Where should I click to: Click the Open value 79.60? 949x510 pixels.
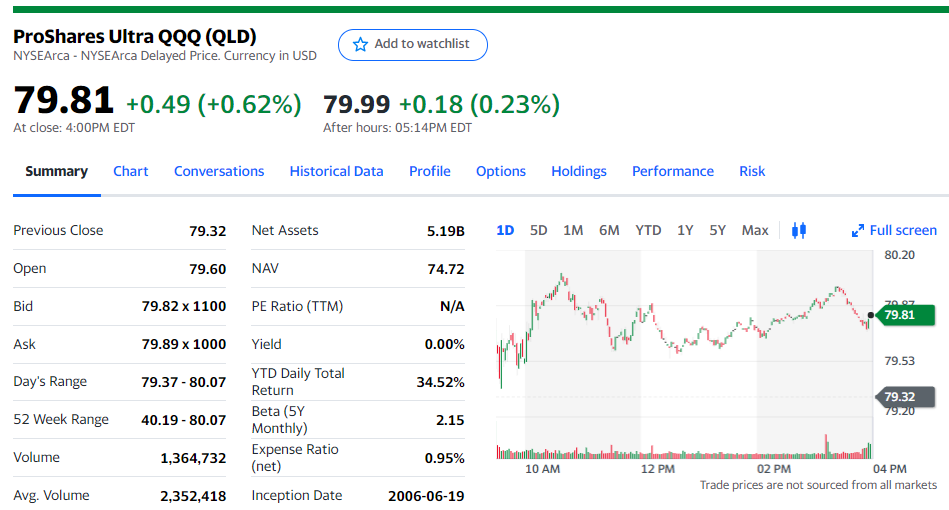[x=208, y=269]
